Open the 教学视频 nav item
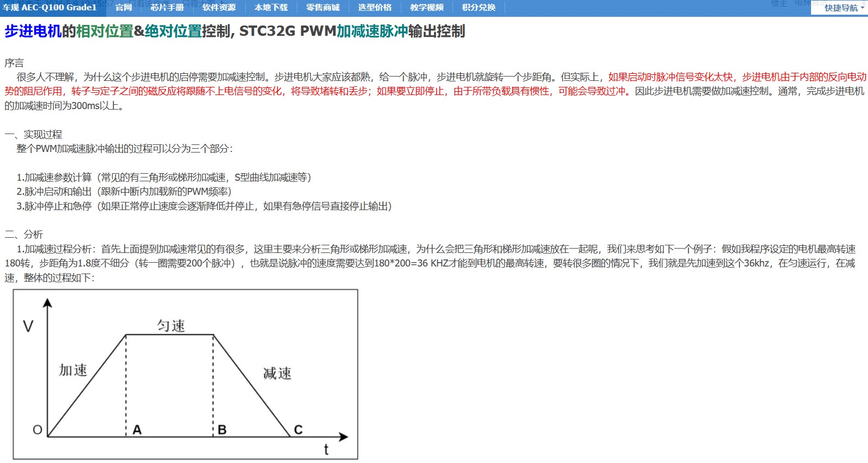868x463 pixels. point(427,8)
